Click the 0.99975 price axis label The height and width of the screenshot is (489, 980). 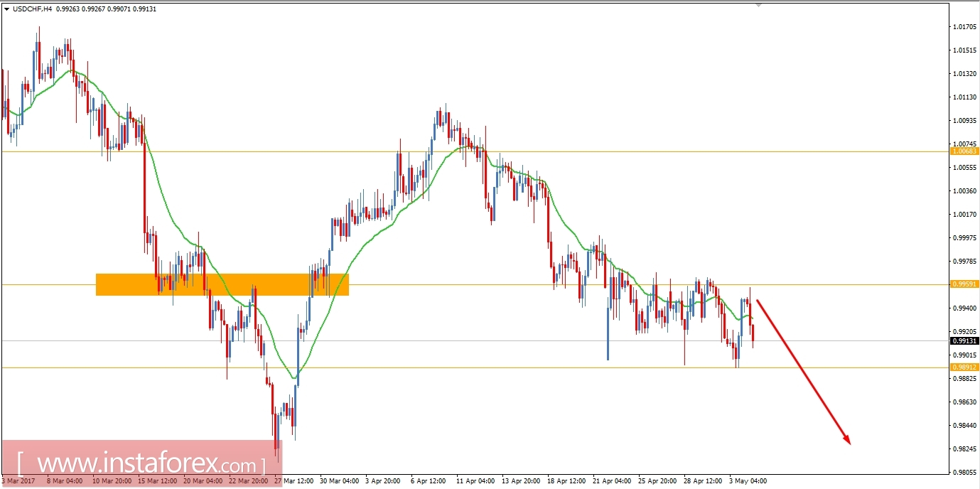(965, 238)
